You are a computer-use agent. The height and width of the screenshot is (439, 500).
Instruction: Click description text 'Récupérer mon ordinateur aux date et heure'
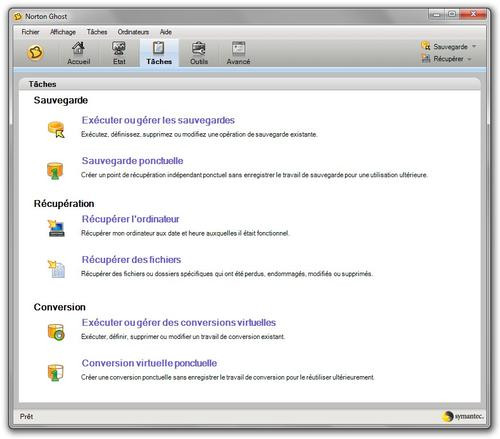click(x=185, y=233)
